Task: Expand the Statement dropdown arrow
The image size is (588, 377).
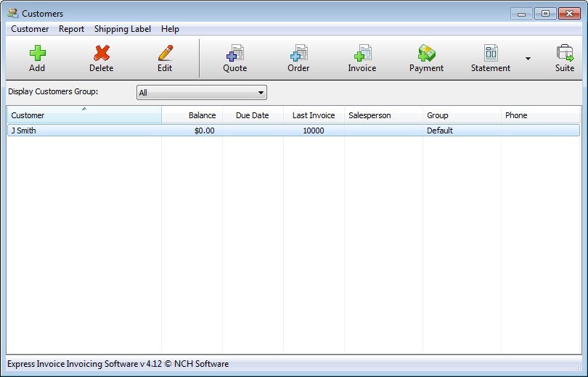Action: click(528, 59)
